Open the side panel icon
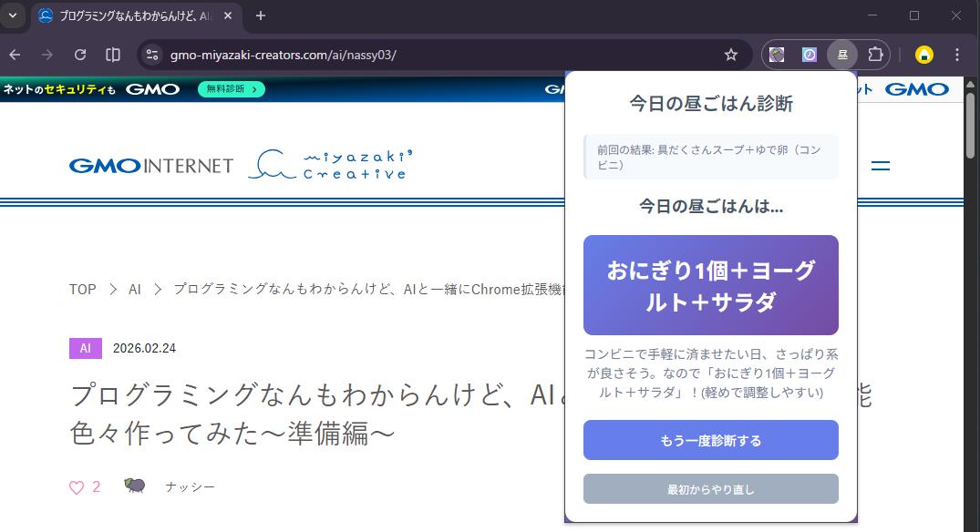Image resolution: width=980 pixels, height=532 pixels. click(x=113, y=55)
